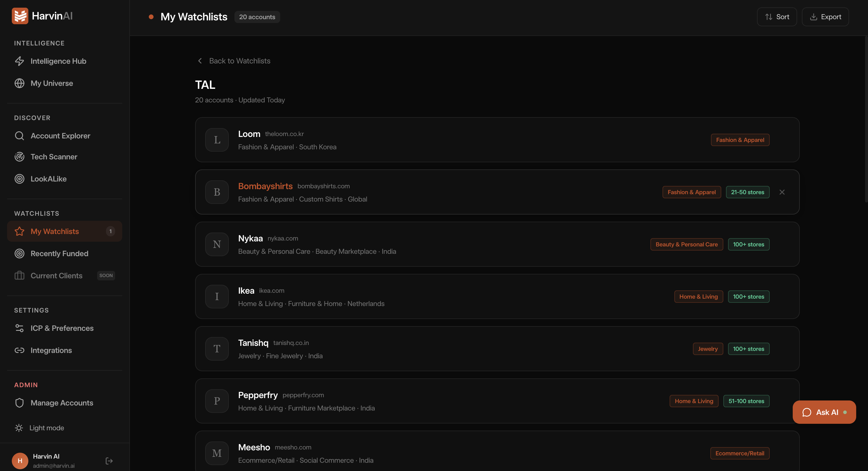This screenshot has width=868, height=471.
Task: Click My Watchlists star icon
Action: pos(19,231)
